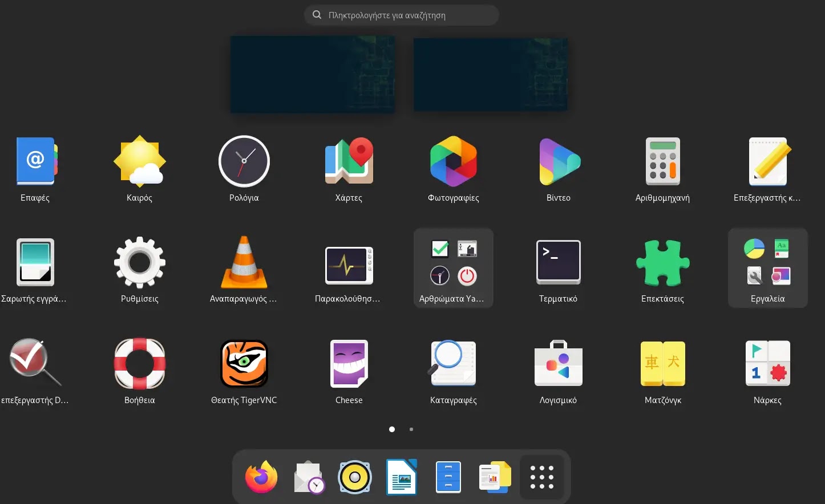Open Firefox from the dock
The image size is (825, 504).
261,477
